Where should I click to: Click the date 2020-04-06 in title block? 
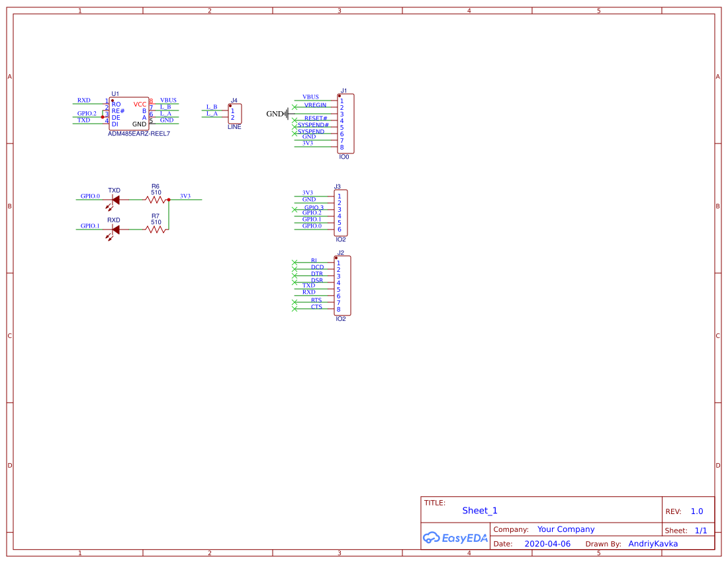point(549,543)
